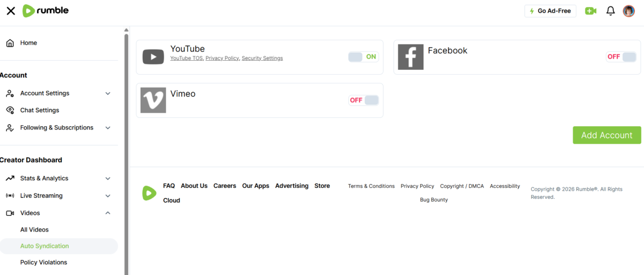Screen dimensions: 644x275
Task: Open the user profile avatar
Action: pos(629,11)
